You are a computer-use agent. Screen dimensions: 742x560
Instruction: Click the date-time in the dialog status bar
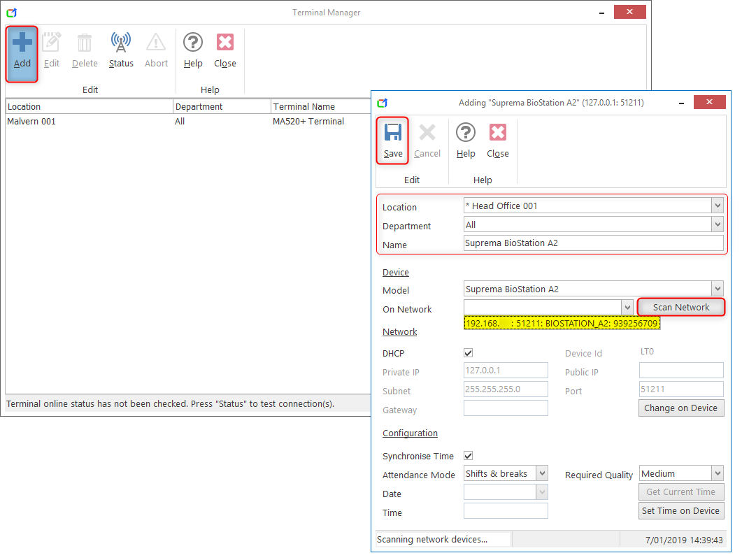pyautogui.click(x=684, y=540)
